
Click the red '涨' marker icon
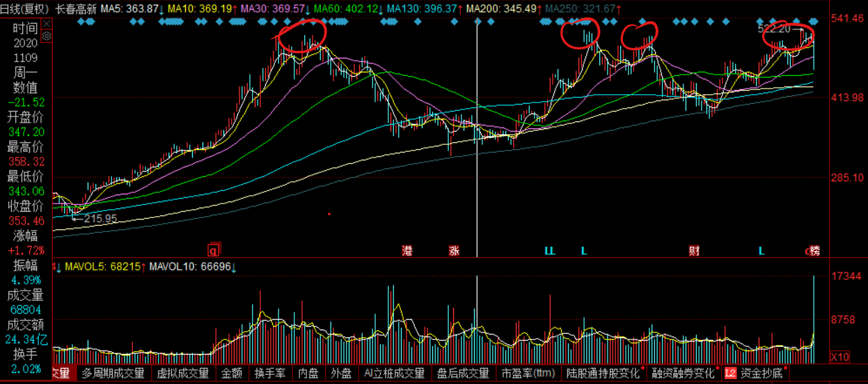point(454,251)
